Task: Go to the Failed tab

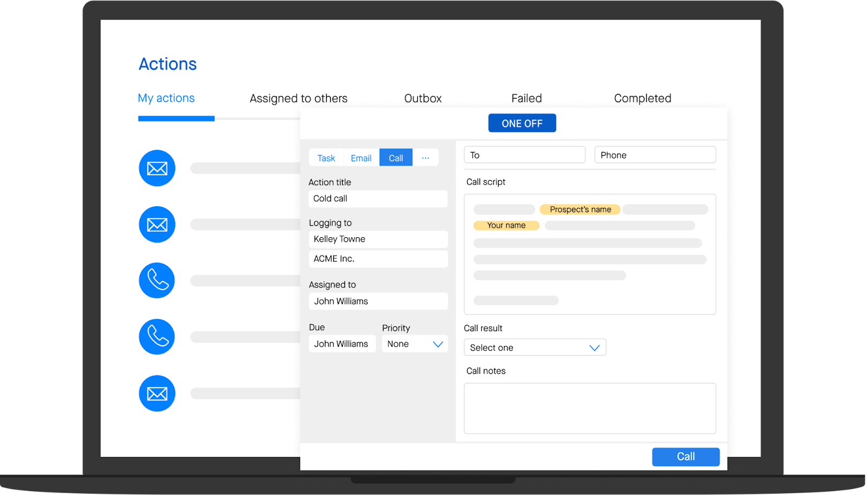Action: [x=526, y=98]
